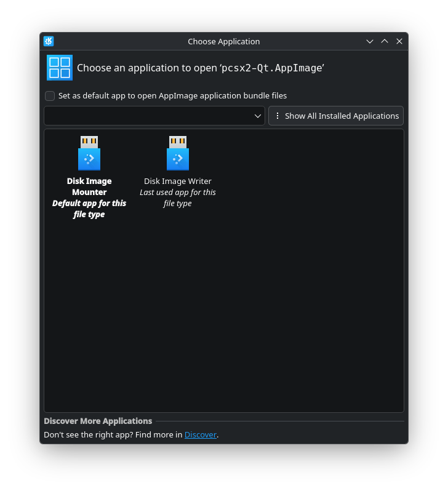
Task: Minimize the Choose Application window
Action: point(370,41)
